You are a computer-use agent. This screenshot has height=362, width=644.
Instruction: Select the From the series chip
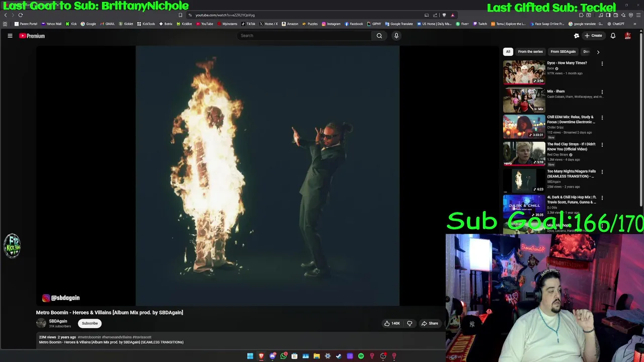pyautogui.click(x=530, y=51)
